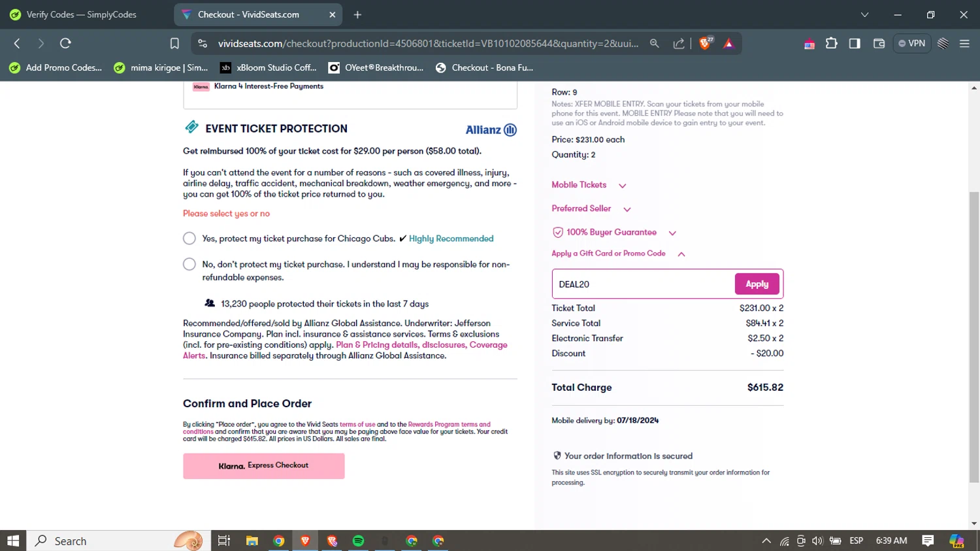The height and width of the screenshot is (551, 980).
Task: Toggle the browser sidebar panel
Action: [855, 43]
